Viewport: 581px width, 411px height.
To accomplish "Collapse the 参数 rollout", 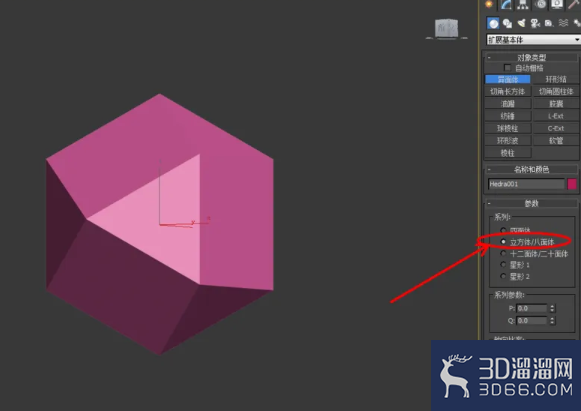I will coord(531,203).
